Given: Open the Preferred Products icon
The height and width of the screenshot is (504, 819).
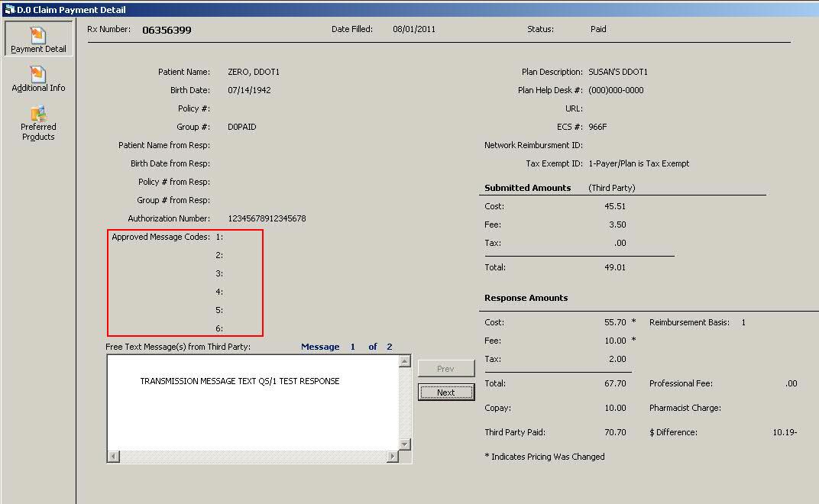Looking at the screenshot, I should coord(38,123).
